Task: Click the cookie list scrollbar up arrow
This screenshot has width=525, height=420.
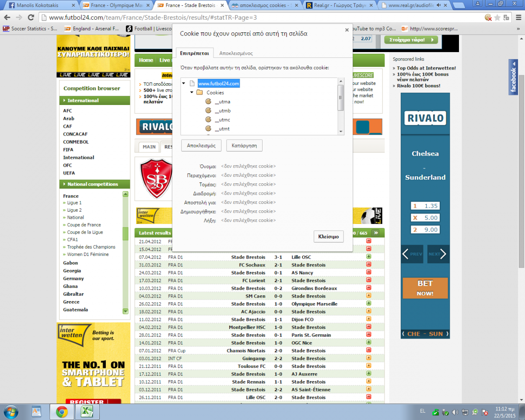Action: tap(341, 81)
